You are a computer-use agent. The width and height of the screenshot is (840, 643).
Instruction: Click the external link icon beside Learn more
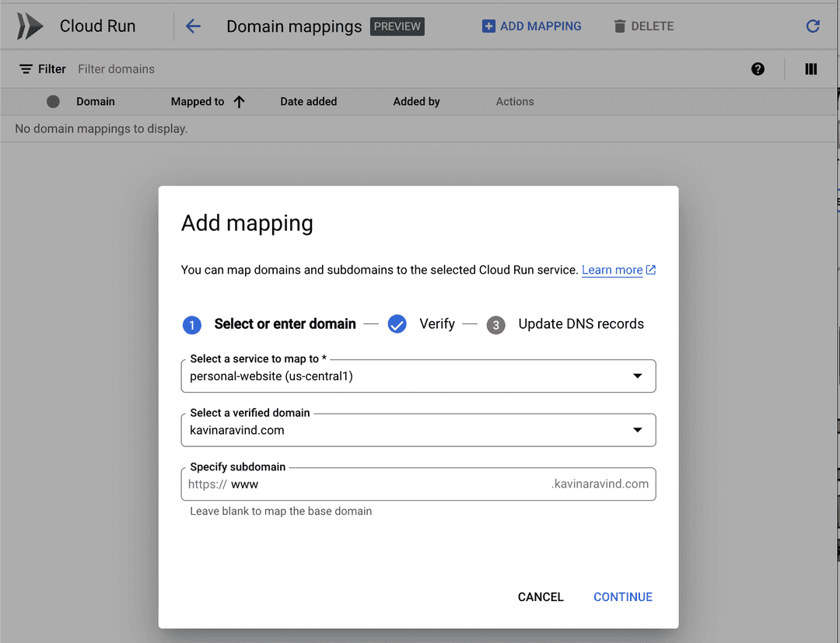pos(651,270)
